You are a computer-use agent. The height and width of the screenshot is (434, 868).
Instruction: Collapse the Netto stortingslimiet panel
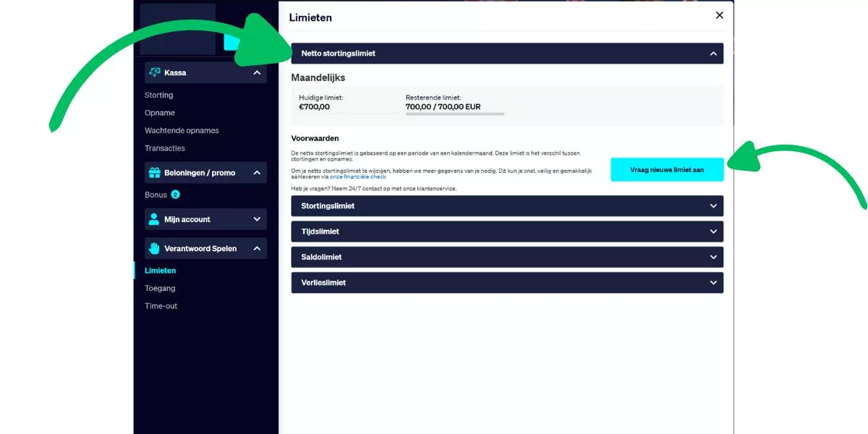713,54
